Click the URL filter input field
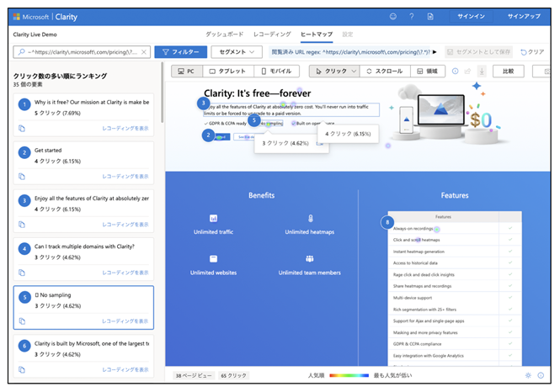Viewport: 560px width, 392px height. [82, 52]
